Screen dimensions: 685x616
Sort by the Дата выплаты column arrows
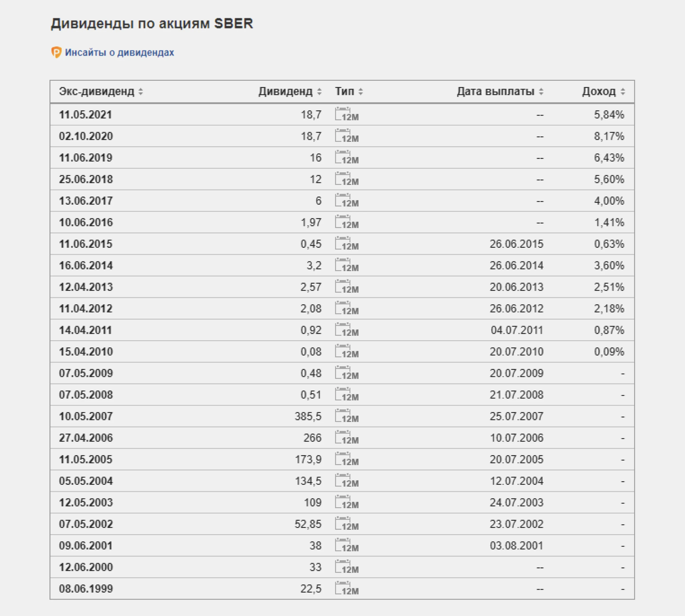541,91
